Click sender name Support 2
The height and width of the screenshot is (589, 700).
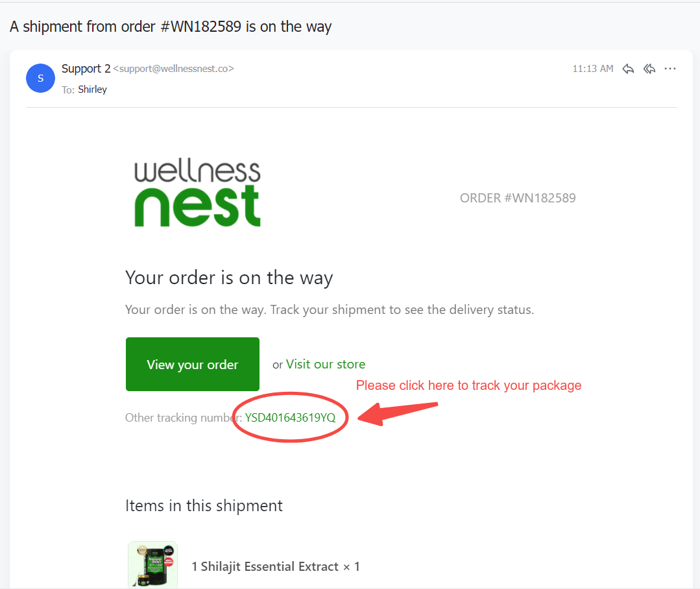coord(86,68)
